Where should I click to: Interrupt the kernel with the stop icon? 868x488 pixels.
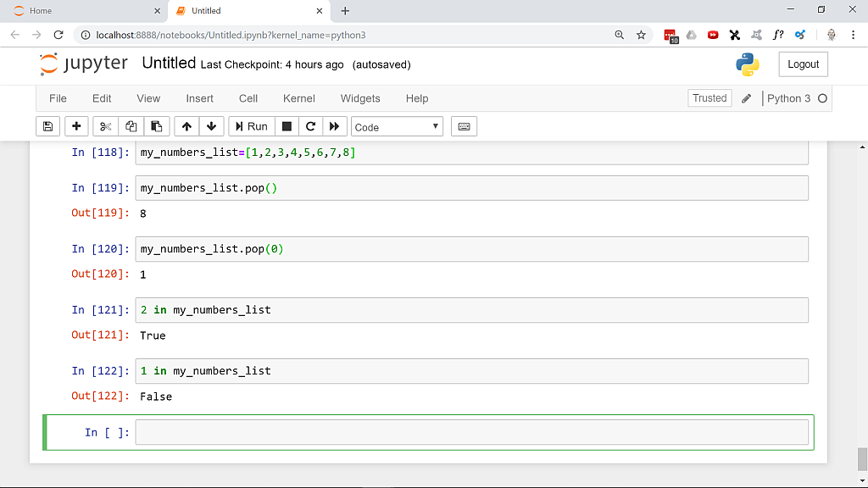(x=287, y=126)
